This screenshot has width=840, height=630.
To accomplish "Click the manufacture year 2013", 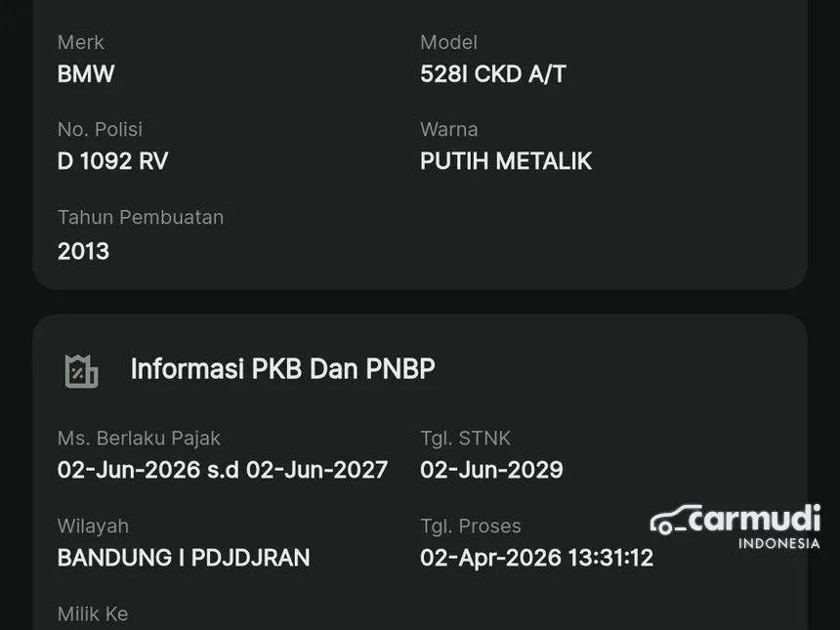I will click(83, 251).
